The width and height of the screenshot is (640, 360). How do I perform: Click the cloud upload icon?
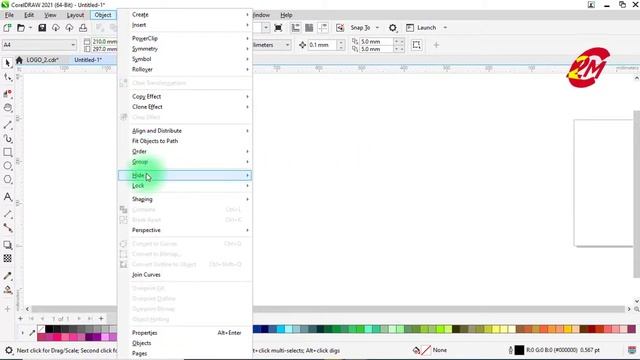pyautogui.click(x=69, y=28)
